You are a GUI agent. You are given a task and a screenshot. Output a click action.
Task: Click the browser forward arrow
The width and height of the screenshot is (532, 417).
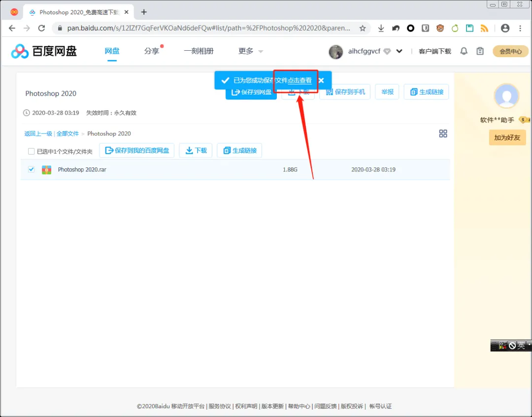pos(27,28)
